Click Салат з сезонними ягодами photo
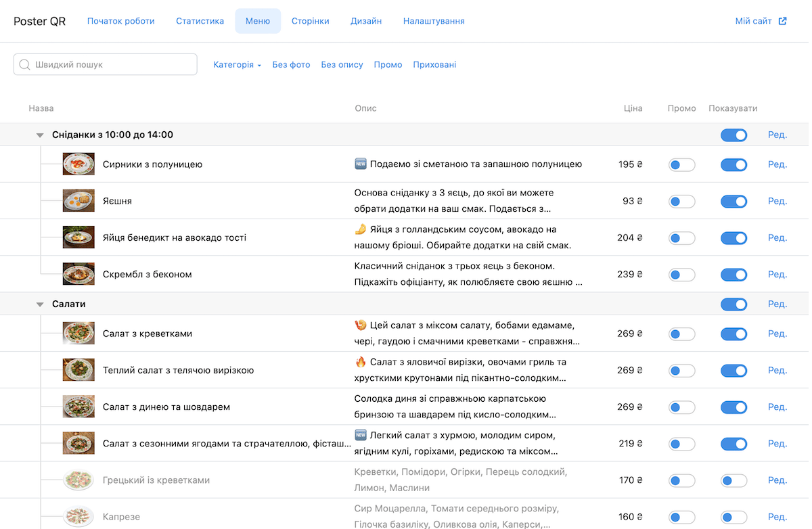Screen dimensions: 812x529 [x=78, y=443]
